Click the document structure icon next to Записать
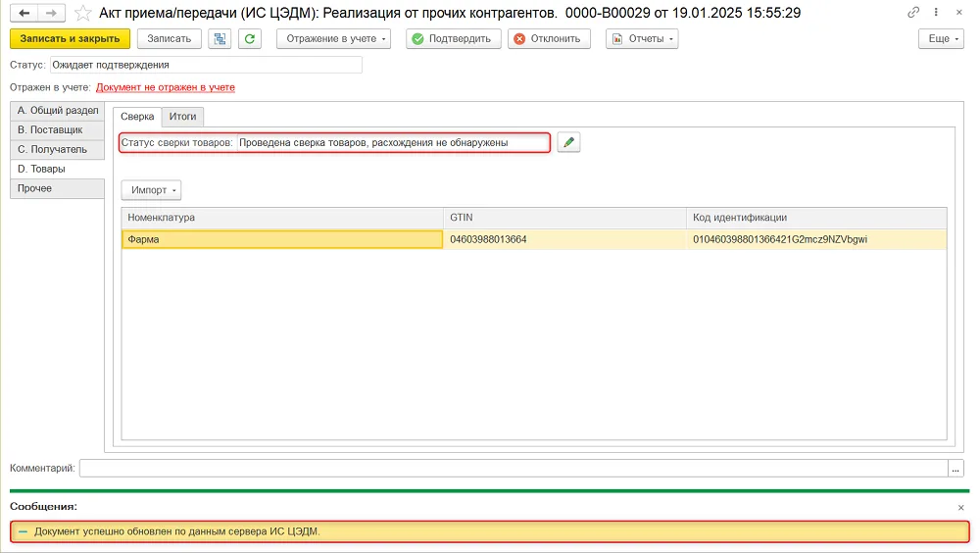 pyautogui.click(x=220, y=39)
